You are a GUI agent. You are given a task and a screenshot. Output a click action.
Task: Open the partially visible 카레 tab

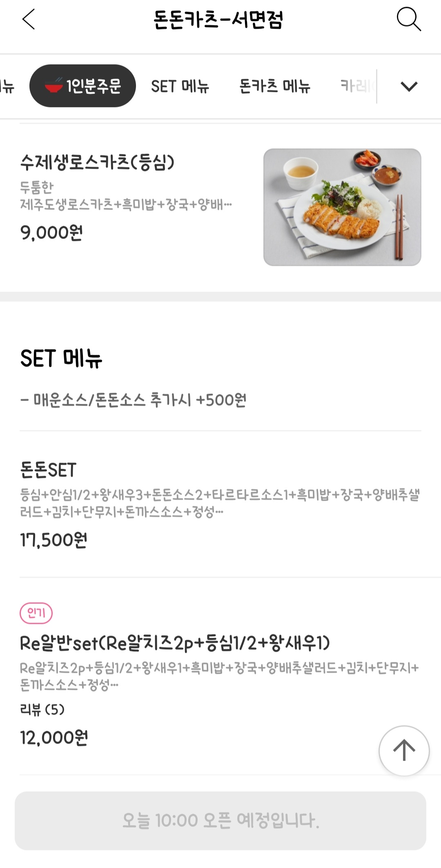click(357, 86)
